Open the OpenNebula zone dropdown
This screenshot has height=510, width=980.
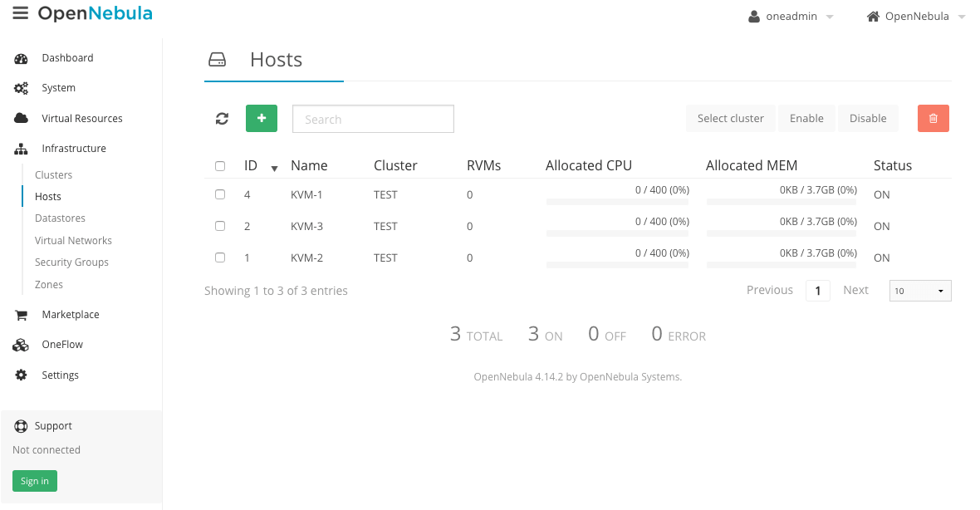(915, 17)
